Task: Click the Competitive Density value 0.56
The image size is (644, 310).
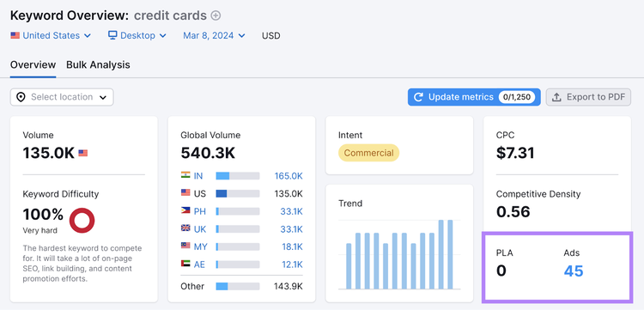Action: [x=513, y=212]
